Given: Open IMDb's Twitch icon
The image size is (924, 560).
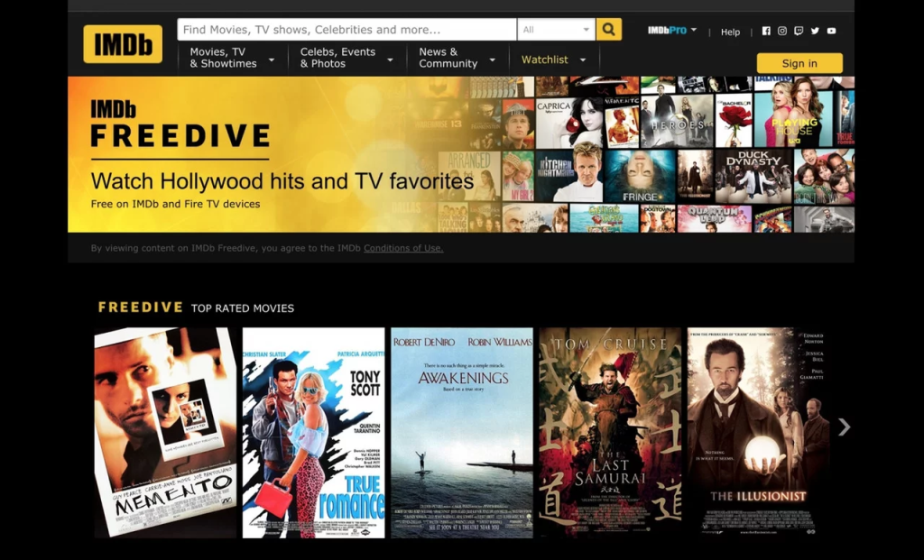Looking at the screenshot, I should click(x=799, y=31).
